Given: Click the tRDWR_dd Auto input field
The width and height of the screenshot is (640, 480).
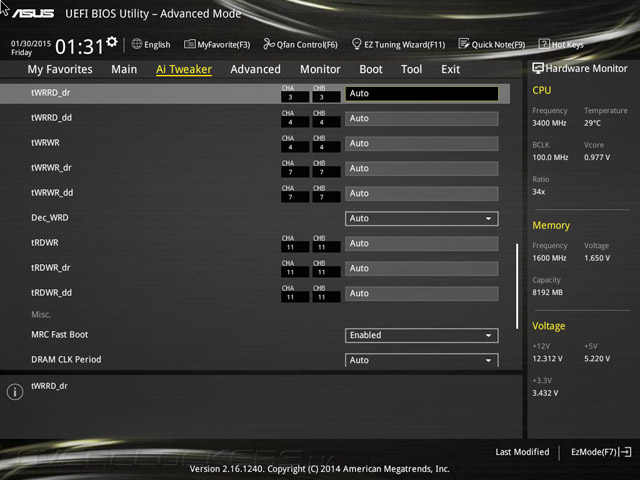Looking at the screenshot, I should click(x=422, y=293).
